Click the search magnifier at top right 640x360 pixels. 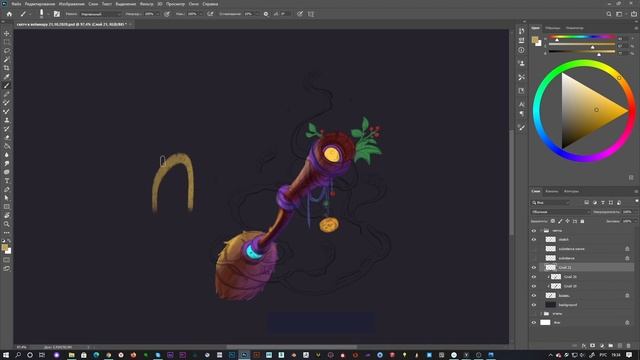609,14
